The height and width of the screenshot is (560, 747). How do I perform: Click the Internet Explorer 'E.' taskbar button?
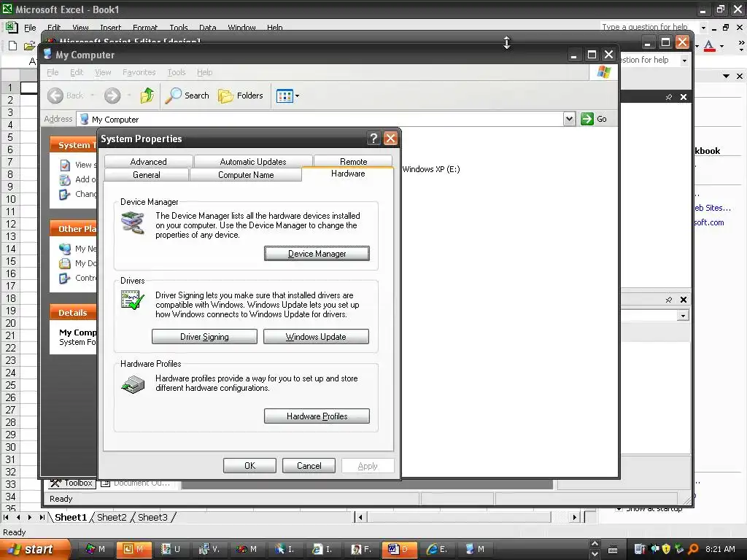tap(437, 549)
